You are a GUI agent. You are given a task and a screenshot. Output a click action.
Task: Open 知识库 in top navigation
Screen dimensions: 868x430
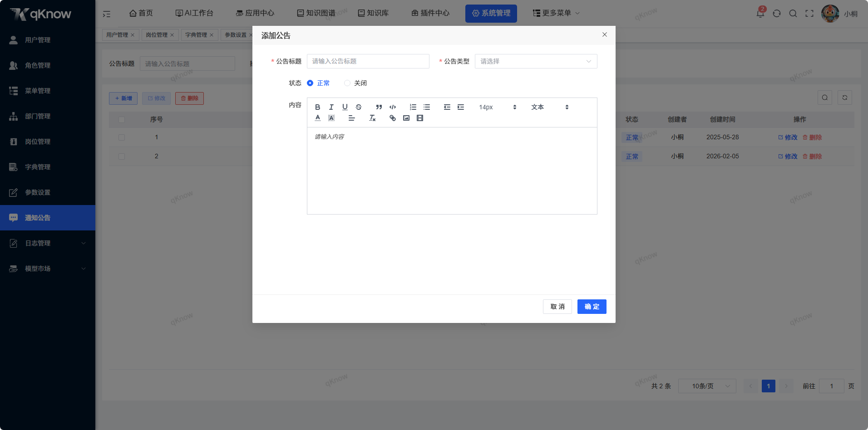[373, 13]
